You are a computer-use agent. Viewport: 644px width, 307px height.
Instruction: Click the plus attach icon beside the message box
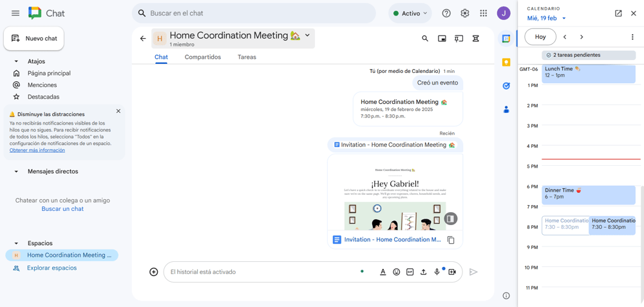154,272
